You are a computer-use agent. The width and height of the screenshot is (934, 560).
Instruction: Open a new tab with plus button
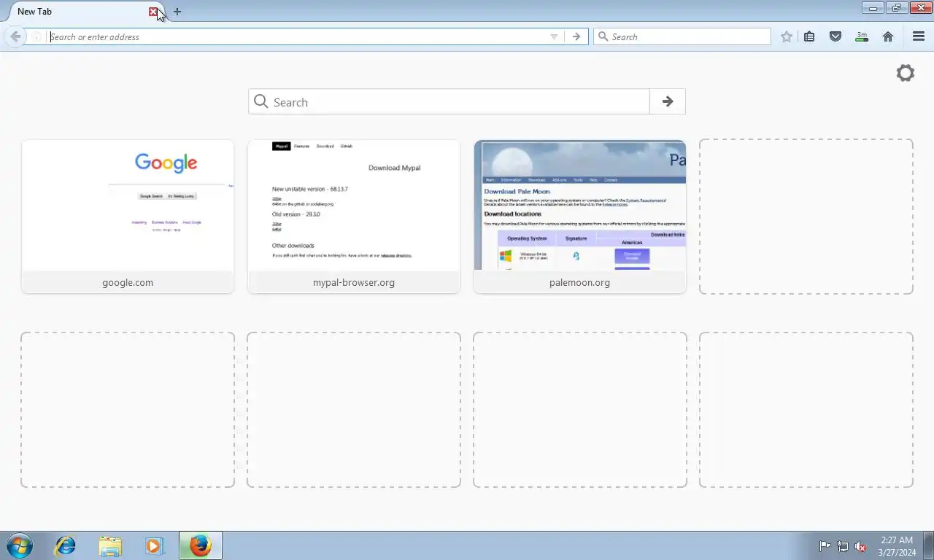[177, 12]
